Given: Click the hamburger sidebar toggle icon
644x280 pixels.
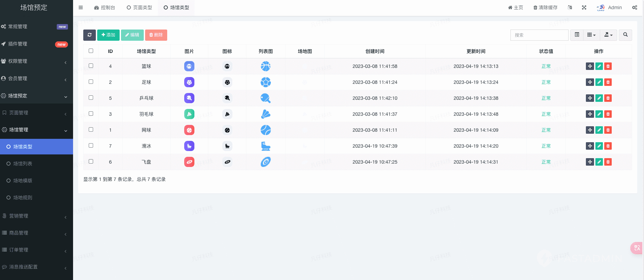Looking at the screenshot, I should coord(81,7).
